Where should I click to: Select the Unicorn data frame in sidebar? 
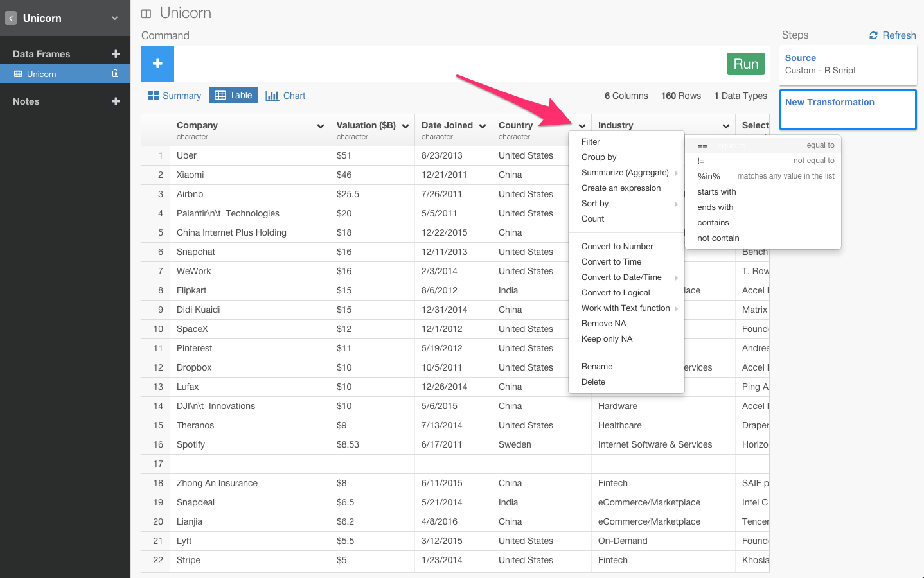click(65, 74)
